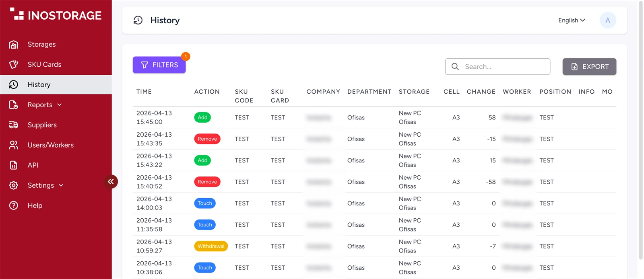Click the CHANGE column header
The height and width of the screenshot is (279, 644).
(481, 92)
